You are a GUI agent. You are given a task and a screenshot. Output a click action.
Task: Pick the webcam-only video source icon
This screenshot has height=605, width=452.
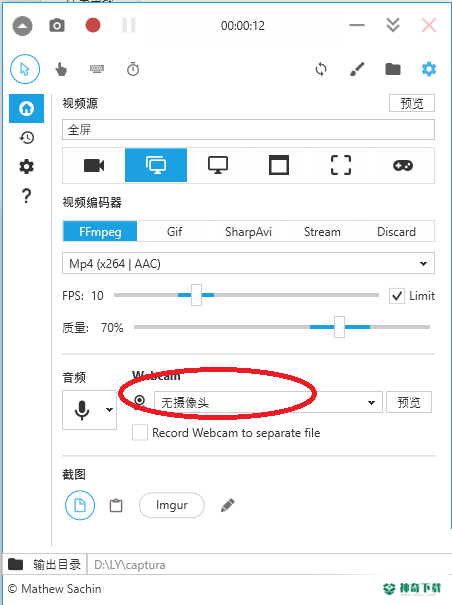click(94, 166)
